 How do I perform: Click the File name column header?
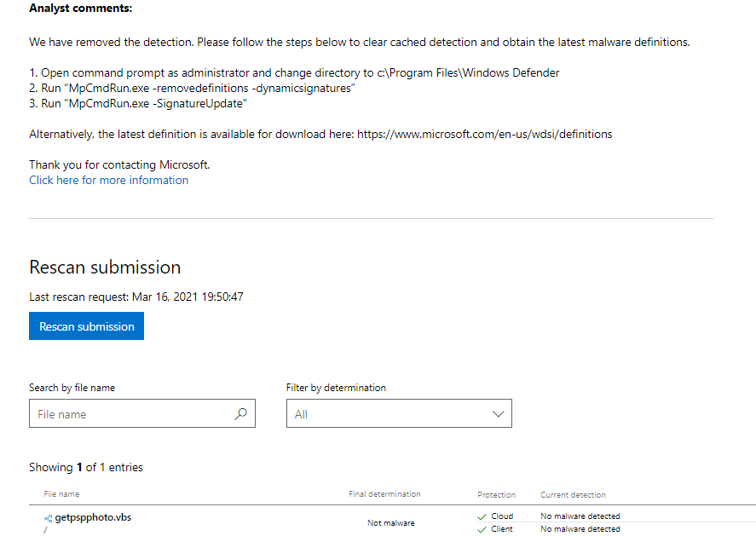click(x=61, y=494)
